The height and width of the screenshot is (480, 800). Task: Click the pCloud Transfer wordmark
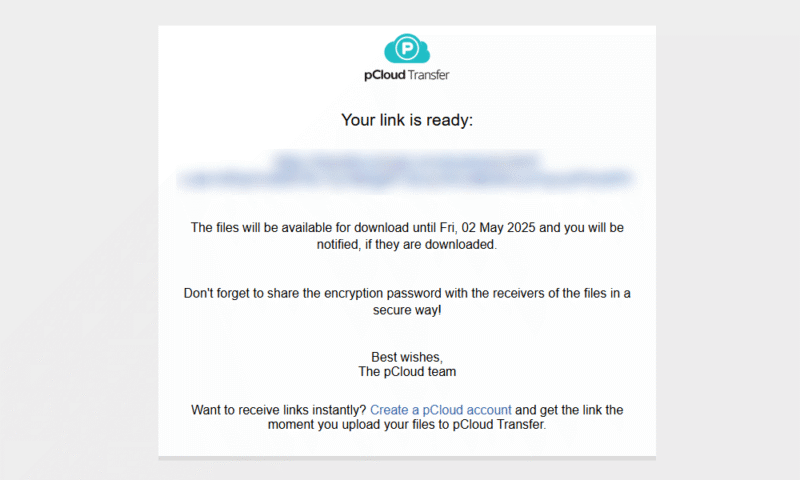tap(407, 75)
